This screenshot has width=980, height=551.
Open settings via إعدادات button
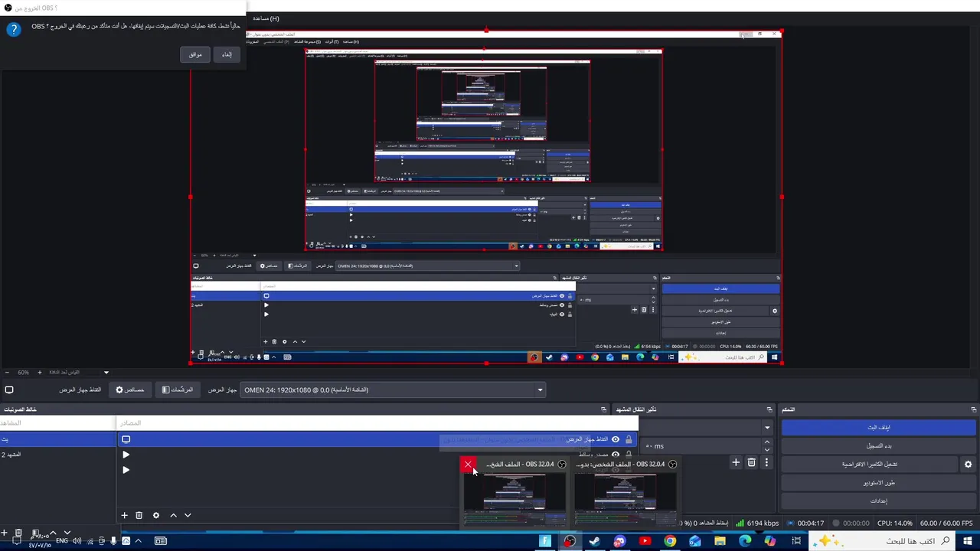point(879,501)
